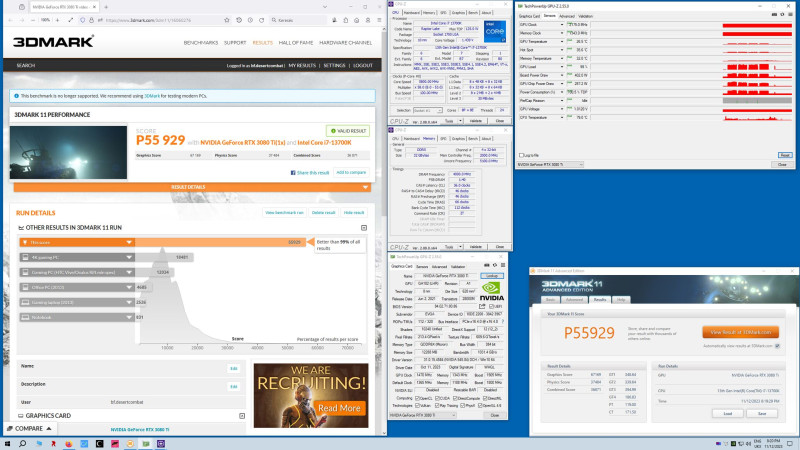
Task: Open Hardware Channel menu item
Action: [x=345, y=43]
